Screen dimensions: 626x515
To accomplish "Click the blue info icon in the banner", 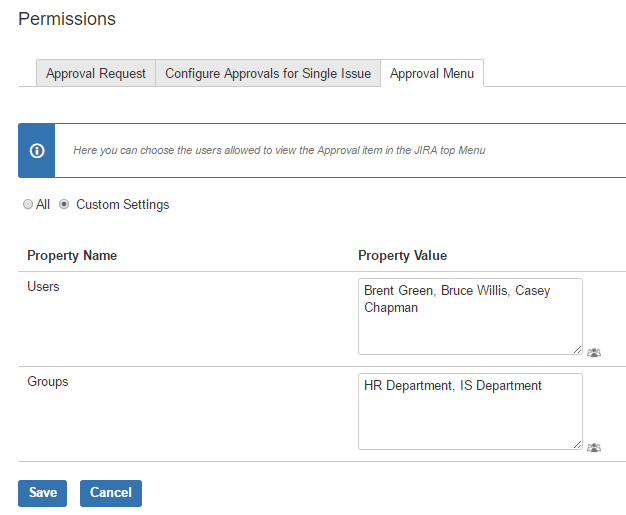I will (37, 151).
